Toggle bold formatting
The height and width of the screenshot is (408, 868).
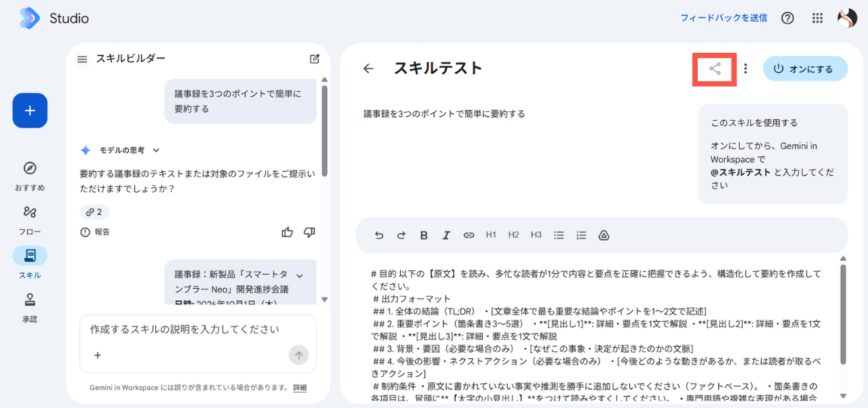pyautogui.click(x=424, y=235)
